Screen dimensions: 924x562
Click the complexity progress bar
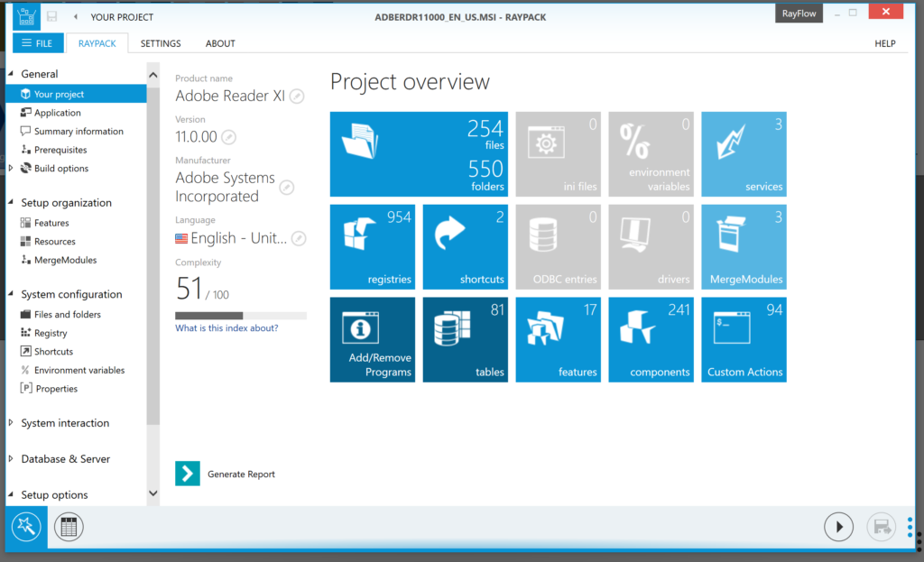pos(240,316)
